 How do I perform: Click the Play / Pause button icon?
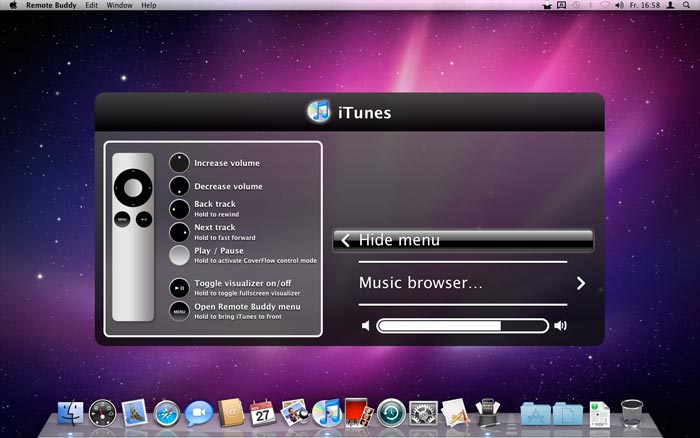(x=179, y=255)
